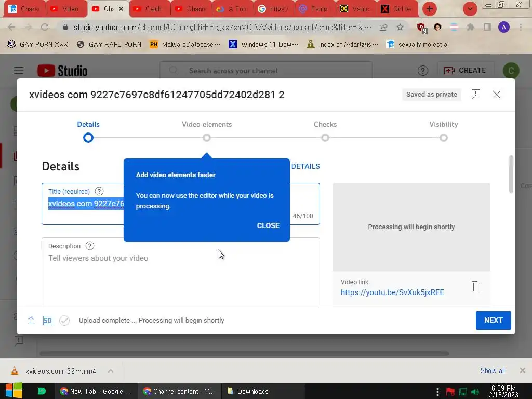
Task: Click the upload arrow status icon
Action: (31, 320)
